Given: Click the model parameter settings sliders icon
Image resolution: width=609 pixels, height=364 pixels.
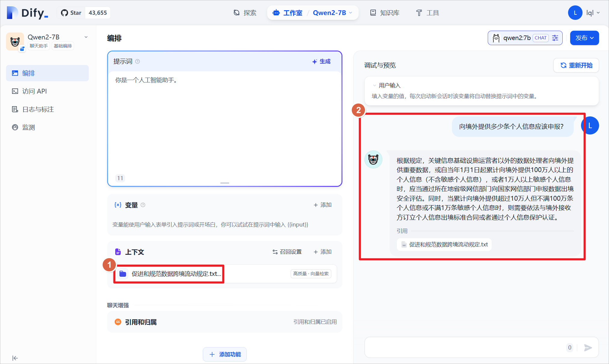Looking at the screenshot, I should click(555, 38).
